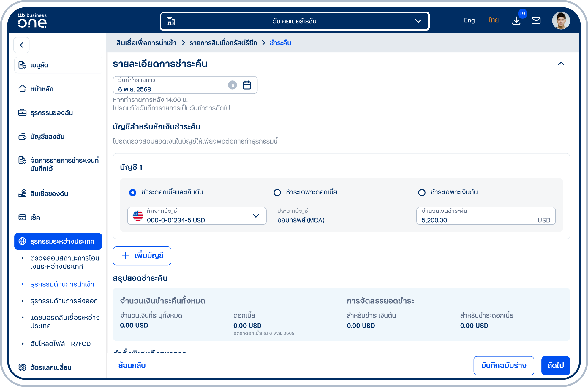Open ธุรกรรมด้านการส่งออก submenu

point(64,301)
